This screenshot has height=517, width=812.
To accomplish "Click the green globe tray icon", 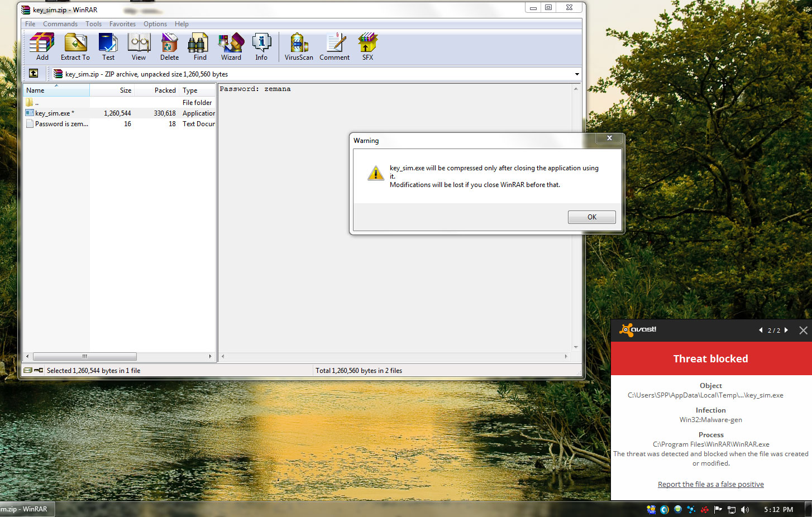I will [x=678, y=509].
